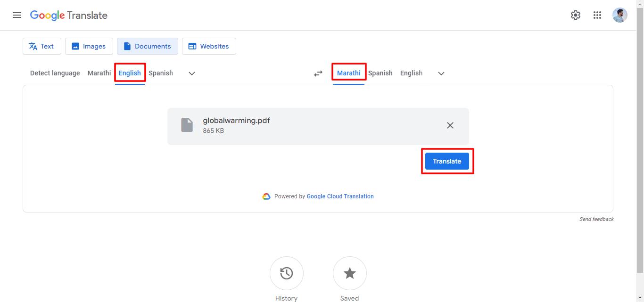644x302 pixels.
Task: Click the Images translation icon
Action: click(75, 46)
